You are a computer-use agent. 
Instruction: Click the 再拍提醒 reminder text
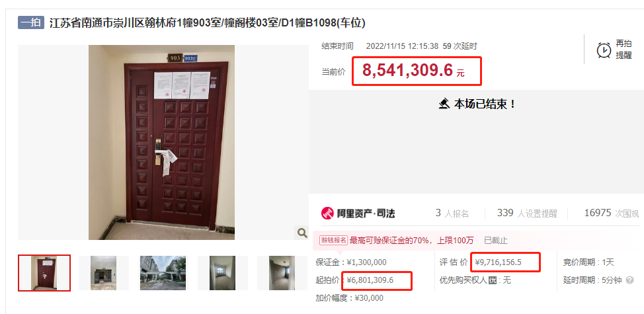tap(624, 50)
